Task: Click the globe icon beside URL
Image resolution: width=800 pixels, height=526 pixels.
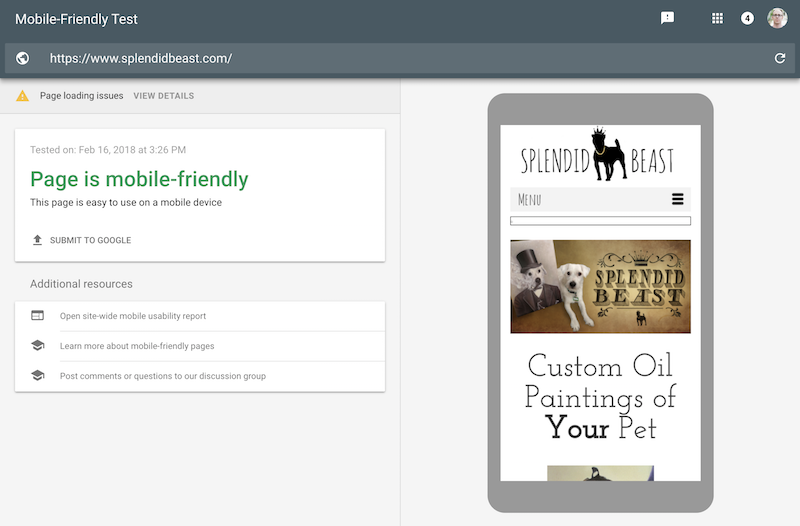Action: coord(22,58)
